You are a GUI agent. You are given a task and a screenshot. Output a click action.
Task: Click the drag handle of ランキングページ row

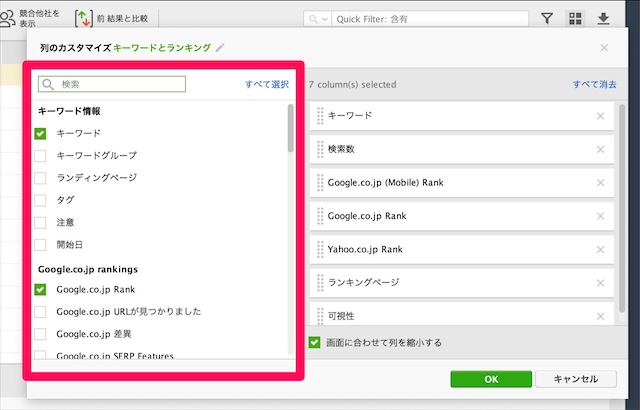[320, 283]
